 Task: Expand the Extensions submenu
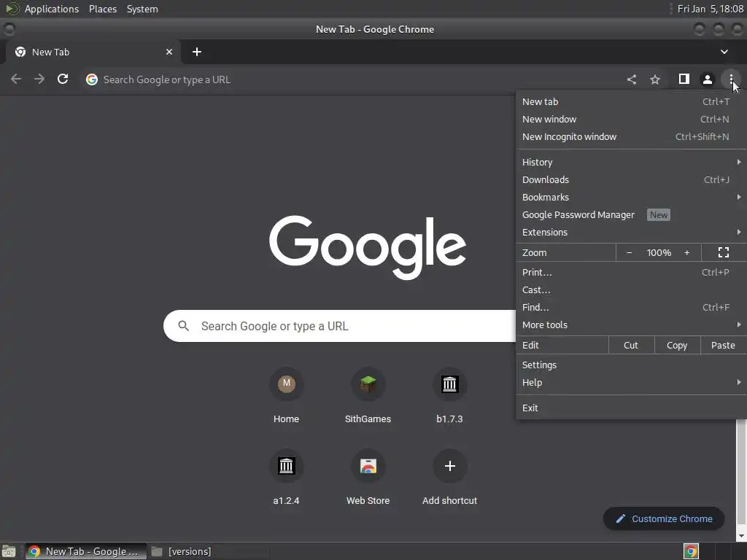coord(631,233)
